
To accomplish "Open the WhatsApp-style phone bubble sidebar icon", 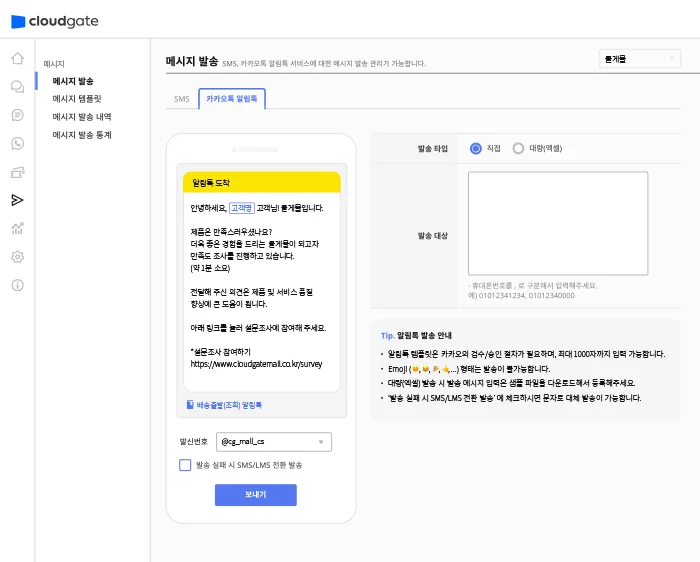I will pos(17,143).
